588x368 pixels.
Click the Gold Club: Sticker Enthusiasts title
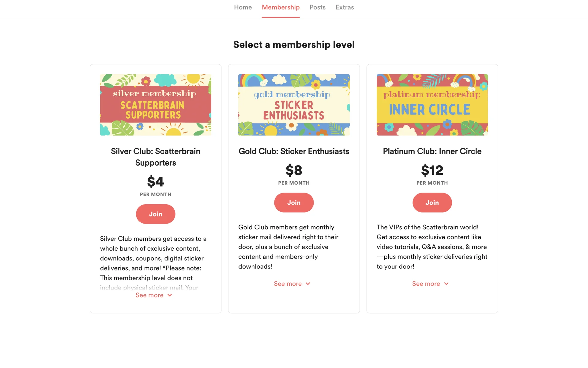click(x=294, y=151)
